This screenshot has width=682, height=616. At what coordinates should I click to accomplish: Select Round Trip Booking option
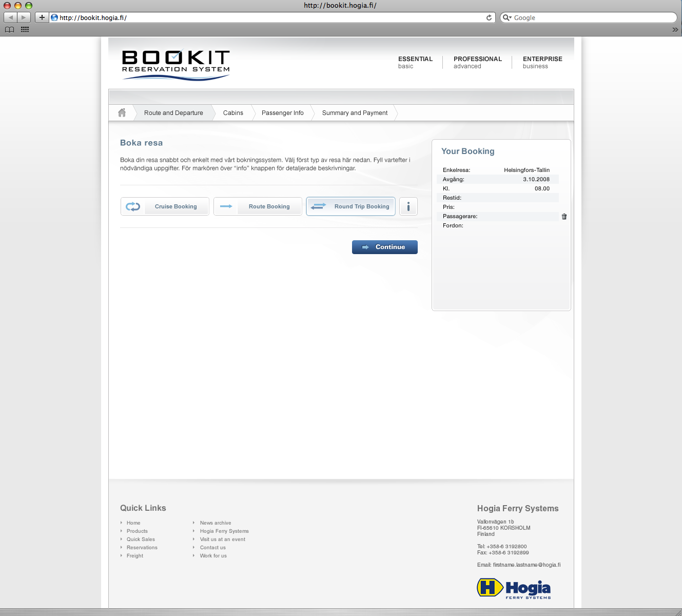point(350,206)
